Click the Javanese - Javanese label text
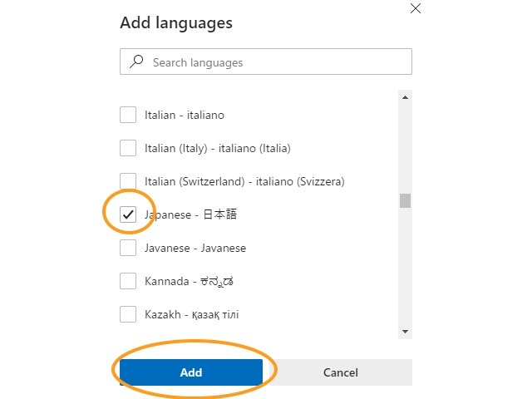 [195, 248]
